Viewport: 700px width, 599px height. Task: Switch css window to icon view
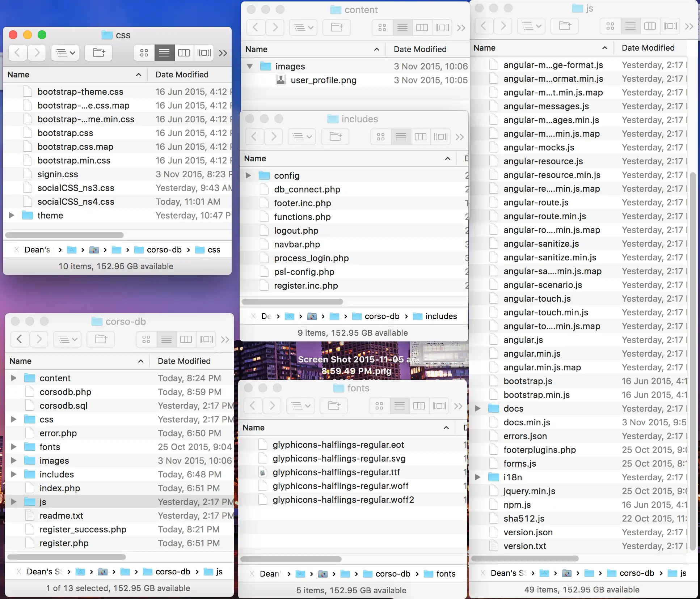coord(144,53)
